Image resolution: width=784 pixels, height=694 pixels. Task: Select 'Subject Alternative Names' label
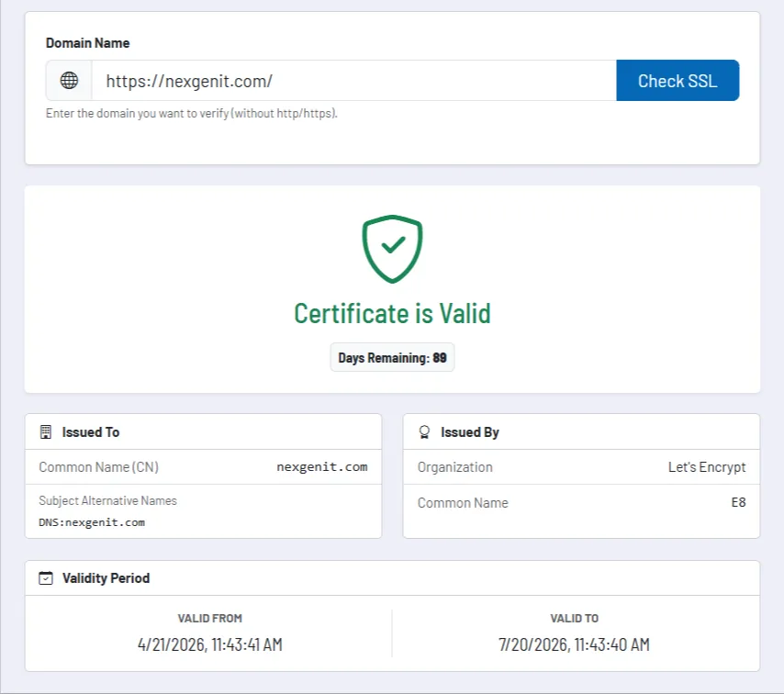click(x=108, y=500)
